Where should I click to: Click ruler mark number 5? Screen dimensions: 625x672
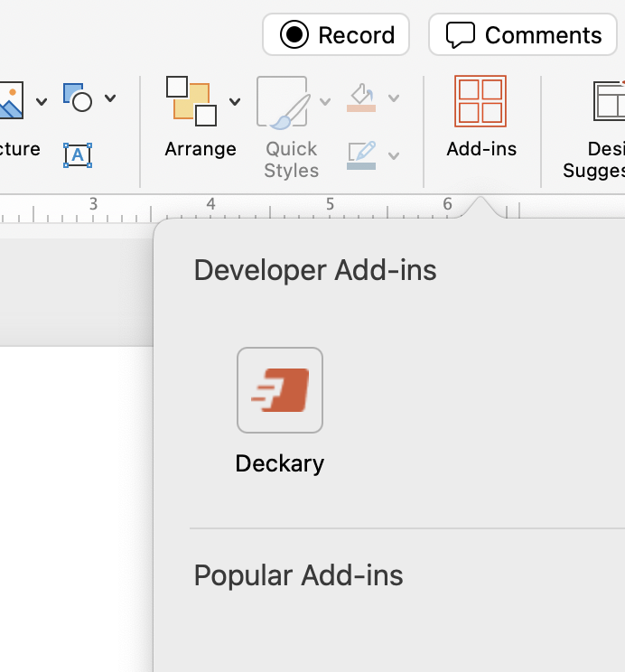point(330,204)
